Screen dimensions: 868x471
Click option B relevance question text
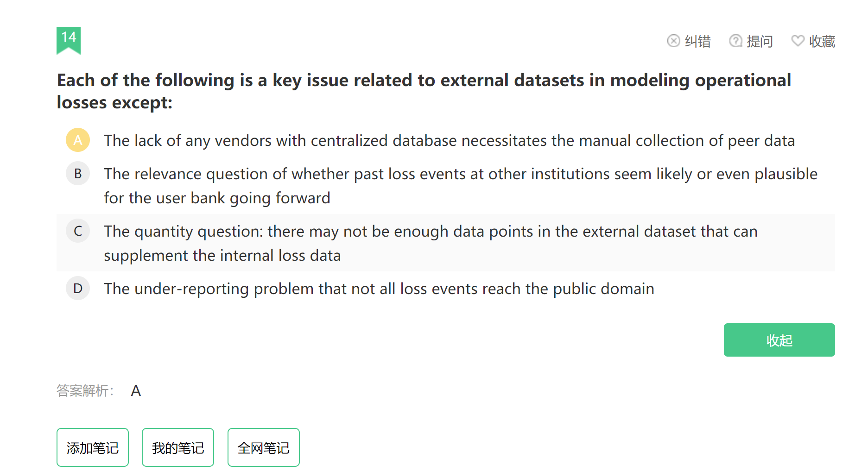tap(461, 186)
